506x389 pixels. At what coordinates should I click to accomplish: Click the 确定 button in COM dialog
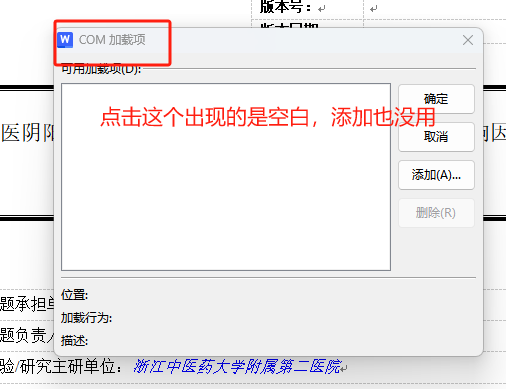436,99
